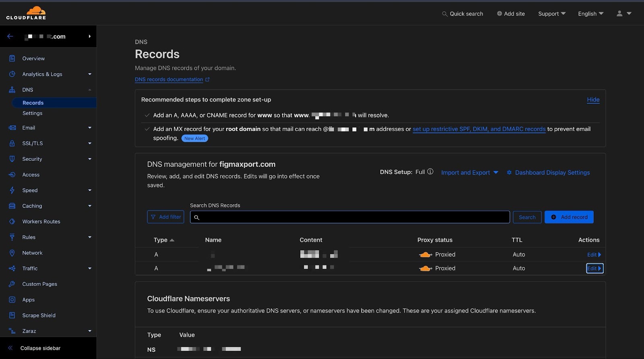This screenshot has height=359, width=644.
Task: Click the Add filter button
Action: pyautogui.click(x=165, y=217)
